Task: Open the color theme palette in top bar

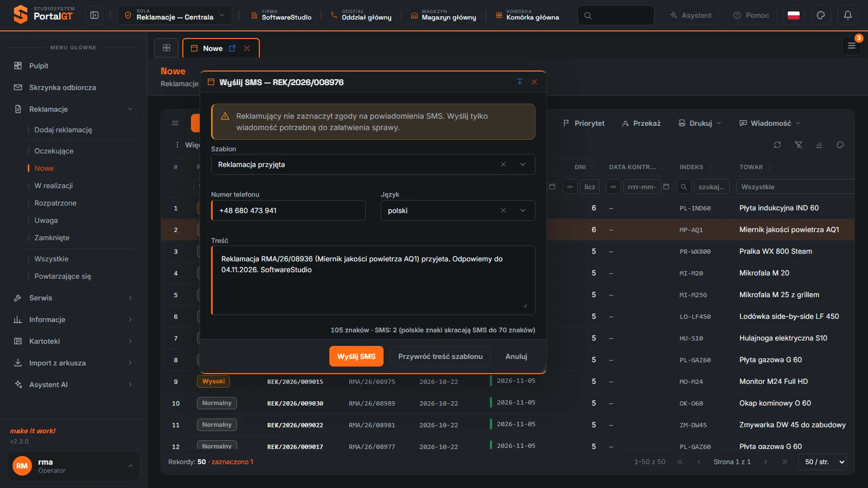Action: 821,15
